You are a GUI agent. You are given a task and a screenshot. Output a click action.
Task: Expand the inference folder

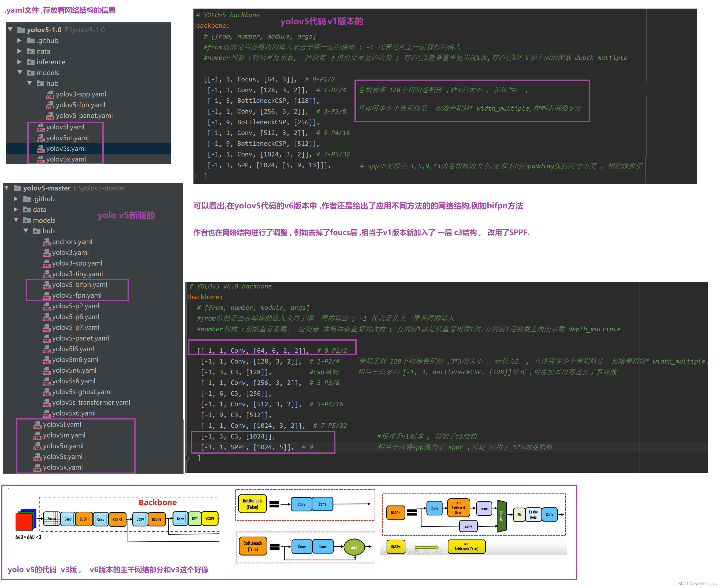[20, 62]
